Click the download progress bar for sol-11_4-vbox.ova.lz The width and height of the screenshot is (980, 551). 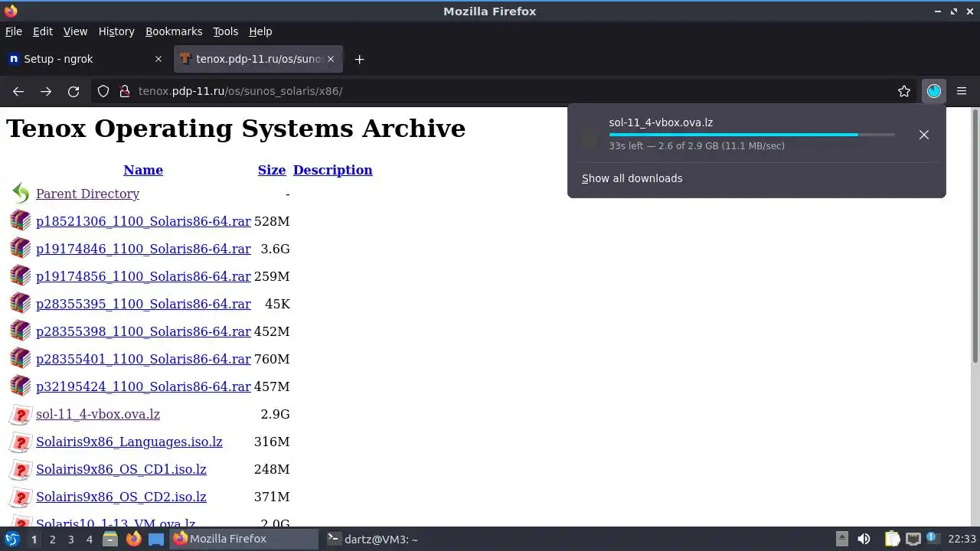[752, 135]
